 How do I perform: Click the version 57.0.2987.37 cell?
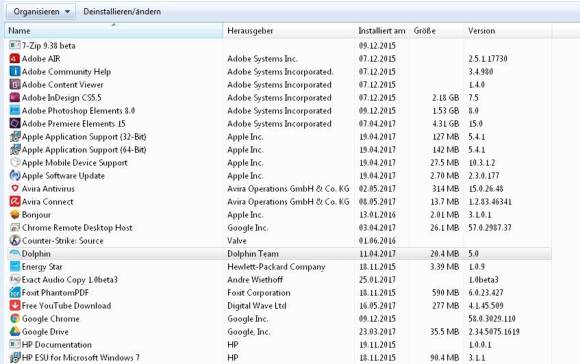point(490,228)
